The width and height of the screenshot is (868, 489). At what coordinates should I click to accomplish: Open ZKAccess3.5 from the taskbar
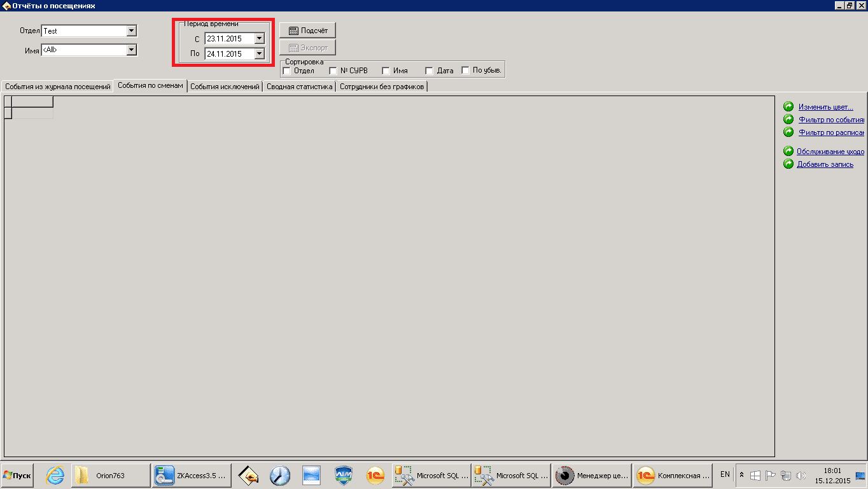[x=190, y=476]
